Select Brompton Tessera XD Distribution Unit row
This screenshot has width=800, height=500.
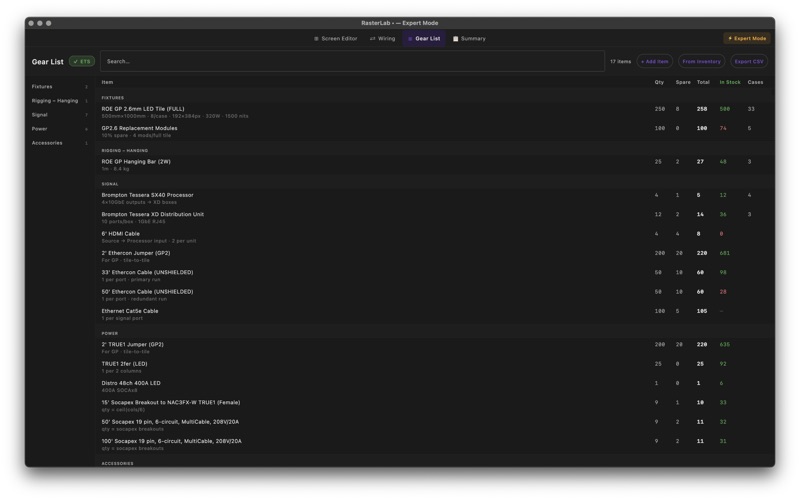pyautogui.click(x=435, y=218)
